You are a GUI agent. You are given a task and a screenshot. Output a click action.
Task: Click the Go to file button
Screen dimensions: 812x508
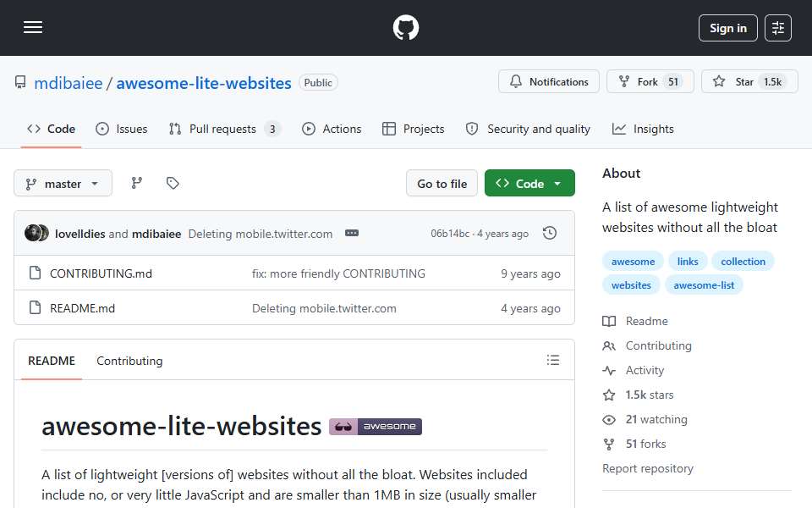pyautogui.click(x=442, y=184)
